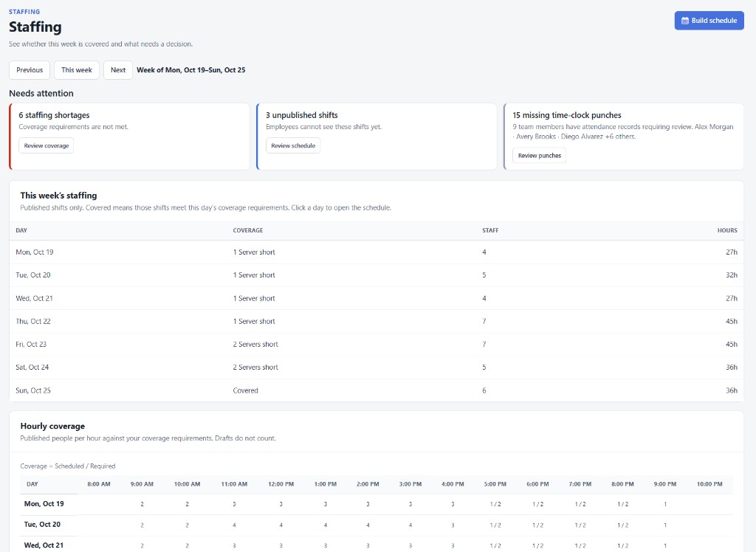
Task: Click the STAFF column header
Action: [x=490, y=230]
